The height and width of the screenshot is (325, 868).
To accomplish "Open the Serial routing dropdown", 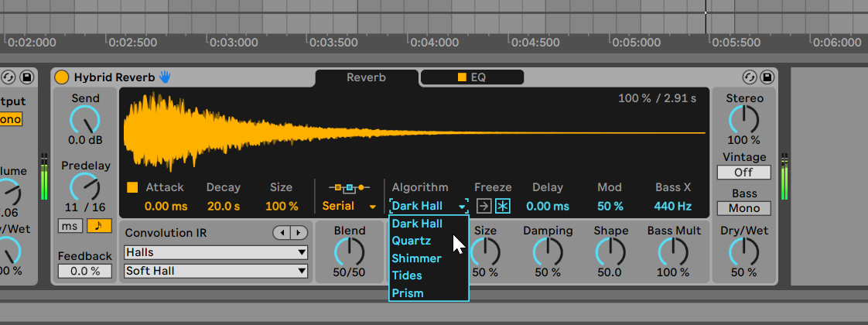I will click(x=350, y=207).
